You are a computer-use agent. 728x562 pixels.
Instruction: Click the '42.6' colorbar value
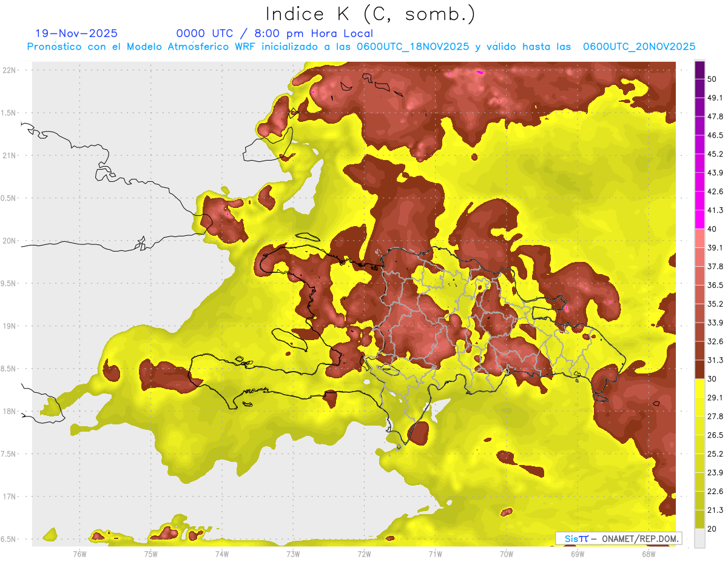[716, 192]
